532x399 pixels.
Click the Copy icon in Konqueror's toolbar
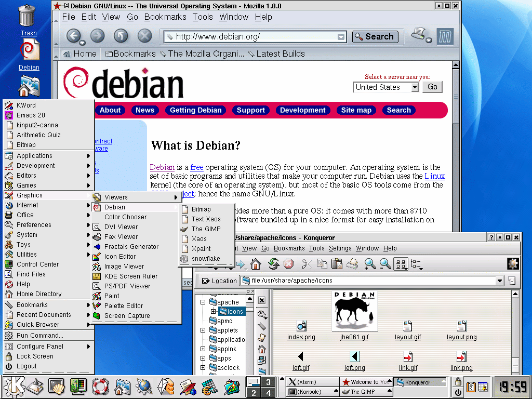tap(322, 264)
